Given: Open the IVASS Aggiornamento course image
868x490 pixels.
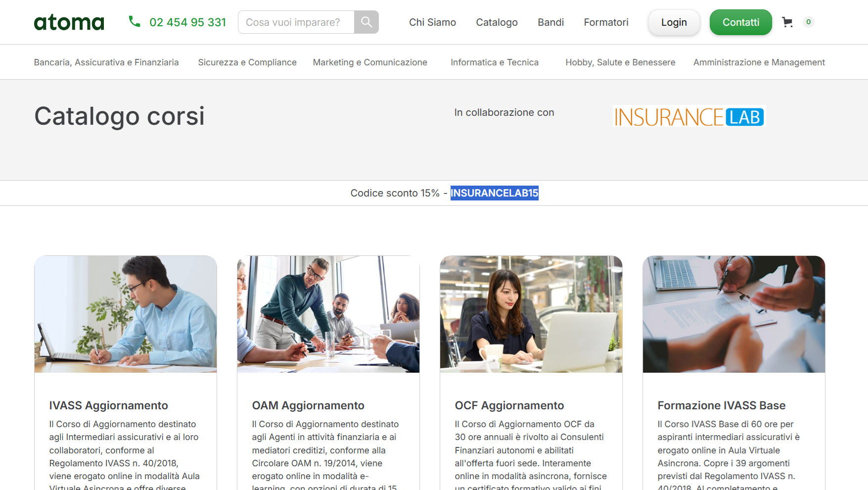Looking at the screenshot, I should click(x=126, y=314).
